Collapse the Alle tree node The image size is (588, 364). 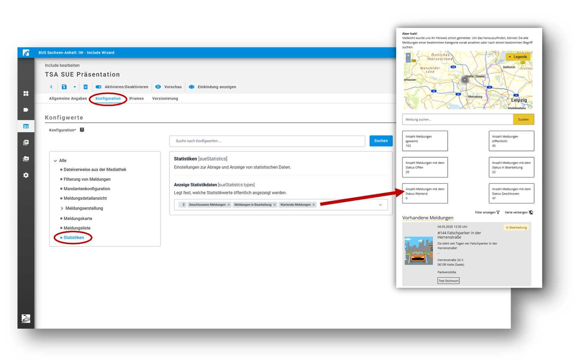[x=55, y=161]
